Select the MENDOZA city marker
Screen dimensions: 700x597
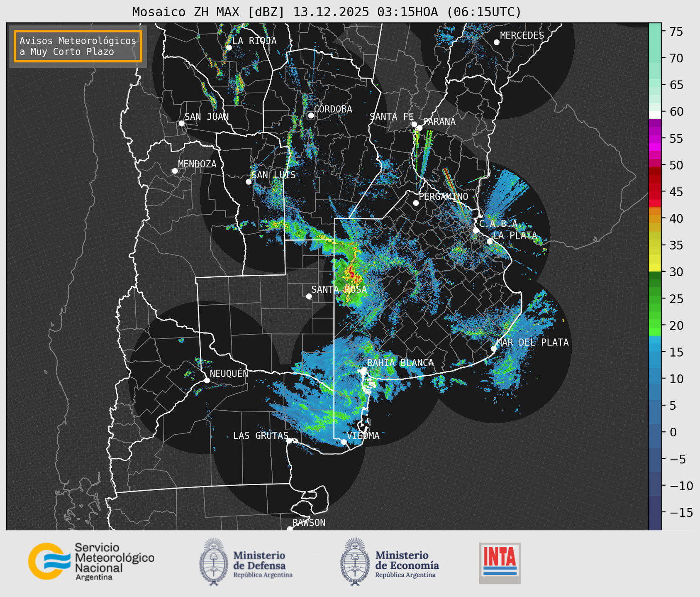pos(175,171)
